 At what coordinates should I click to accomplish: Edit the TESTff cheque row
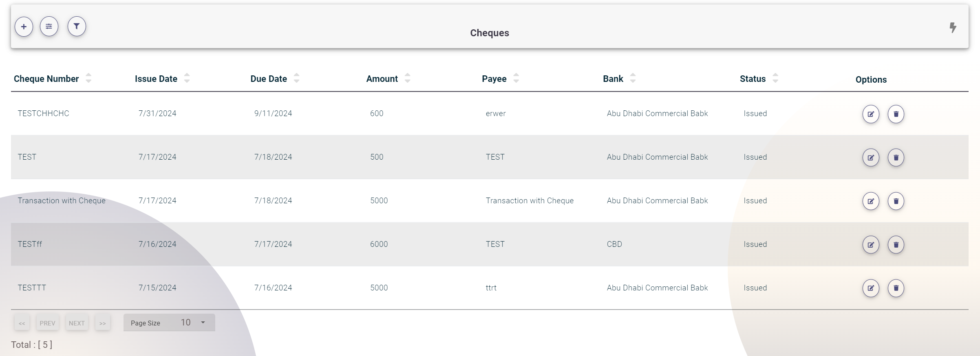870,245
